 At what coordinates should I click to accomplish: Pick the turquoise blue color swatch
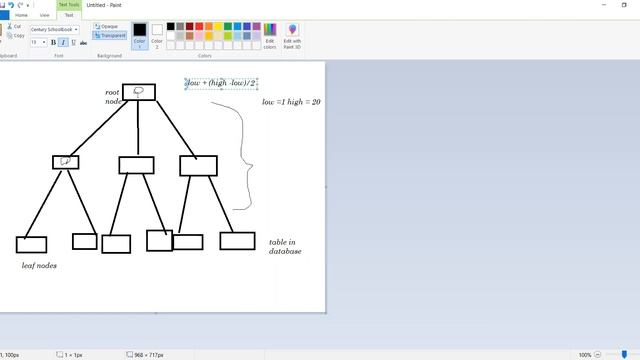237,27
